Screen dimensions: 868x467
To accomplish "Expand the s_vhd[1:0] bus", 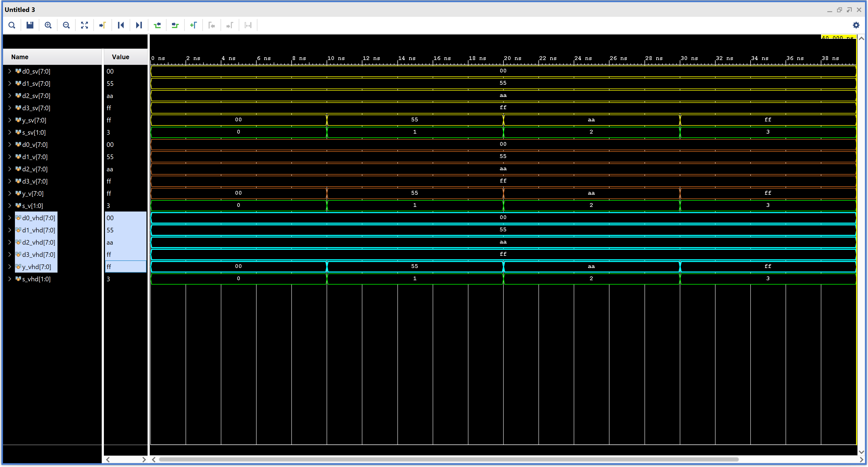I will [x=10, y=279].
